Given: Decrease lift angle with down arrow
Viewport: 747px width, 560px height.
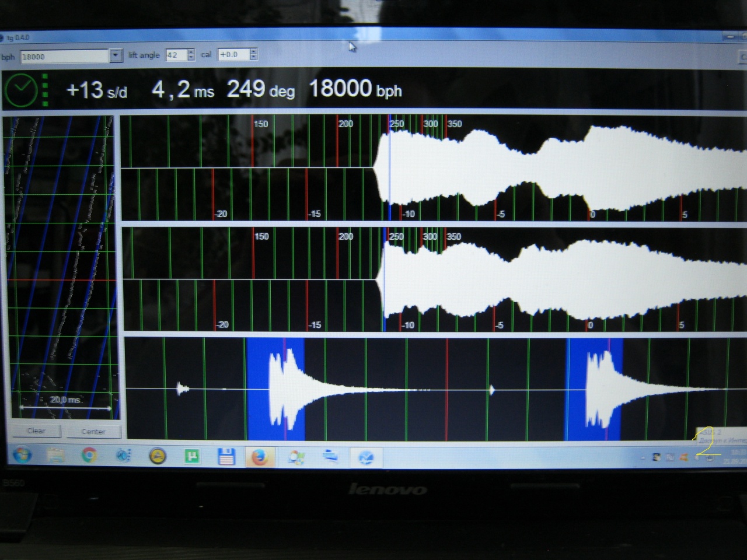Looking at the screenshot, I should (191, 58).
